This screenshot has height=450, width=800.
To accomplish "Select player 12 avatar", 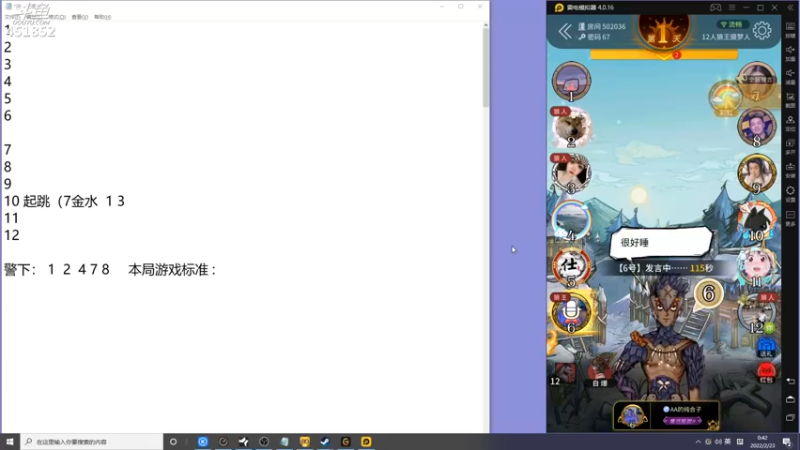I will pyautogui.click(x=757, y=313).
